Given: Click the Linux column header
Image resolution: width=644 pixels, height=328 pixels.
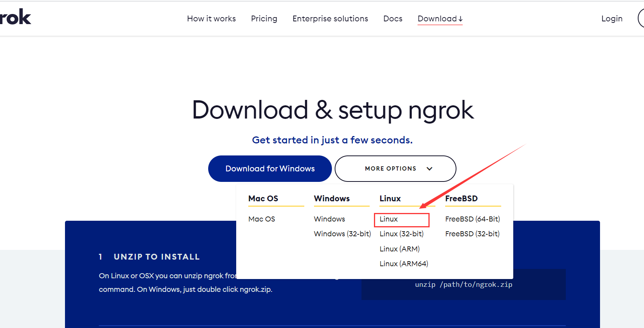Looking at the screenshot, I should click(x=390, y=199).
